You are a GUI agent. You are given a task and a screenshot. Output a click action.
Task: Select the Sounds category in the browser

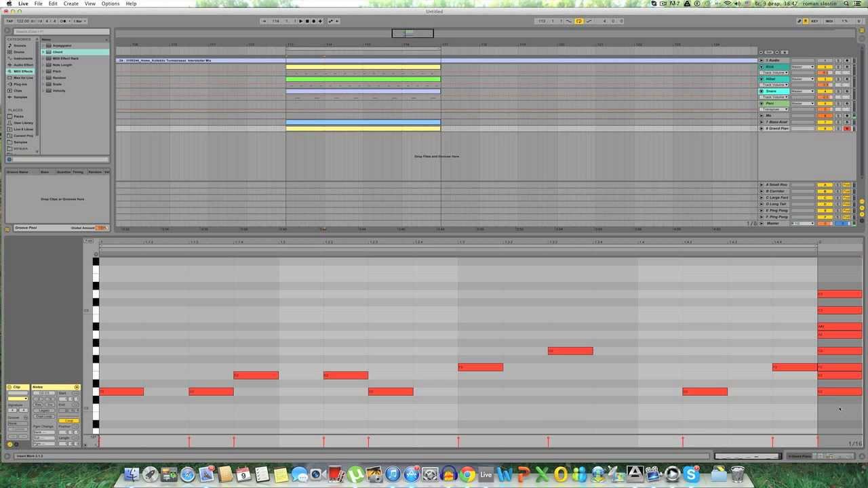coord(20,45)
